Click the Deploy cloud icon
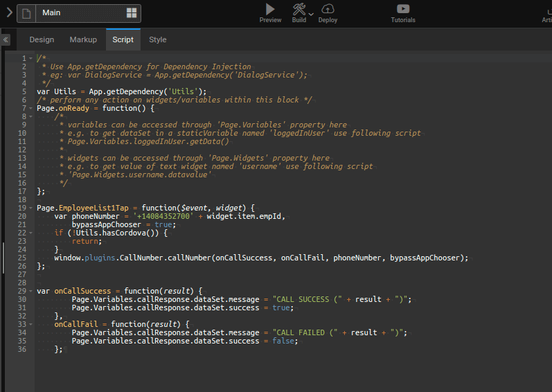 [328, 9]
